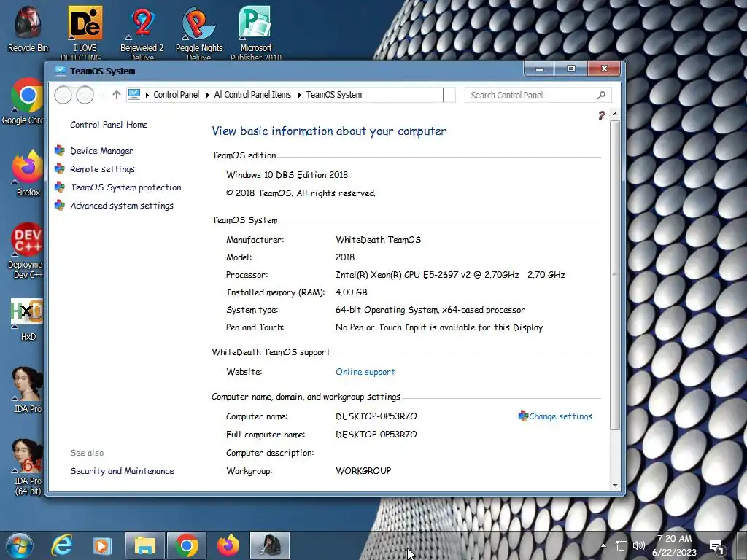
Task: Open TeamOS System protection link
Action: (x=125, y=187)
